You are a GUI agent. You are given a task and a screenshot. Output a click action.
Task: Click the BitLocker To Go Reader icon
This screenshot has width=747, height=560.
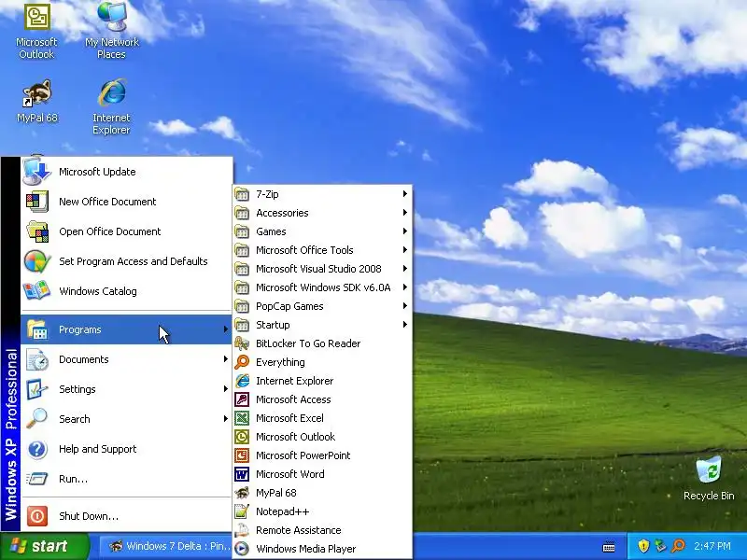pyautogui.click(x=242, y=343)
